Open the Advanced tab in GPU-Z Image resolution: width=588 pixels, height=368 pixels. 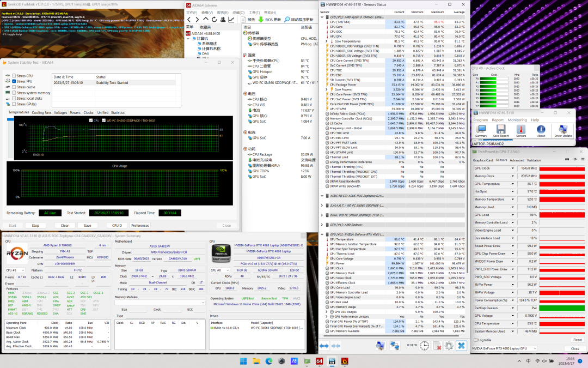coord(517,160)
